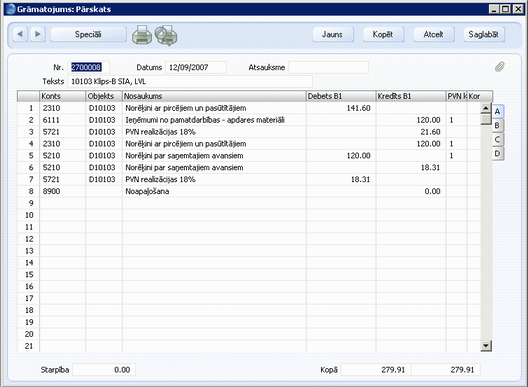Click the Konts column header
The height and width of the screenshot is (387, 528).
click(63, 96)
